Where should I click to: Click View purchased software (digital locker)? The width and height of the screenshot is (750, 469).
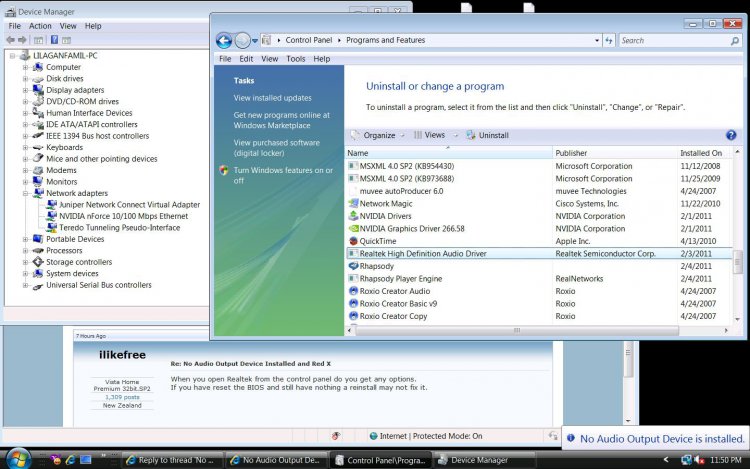pos(276,148)
